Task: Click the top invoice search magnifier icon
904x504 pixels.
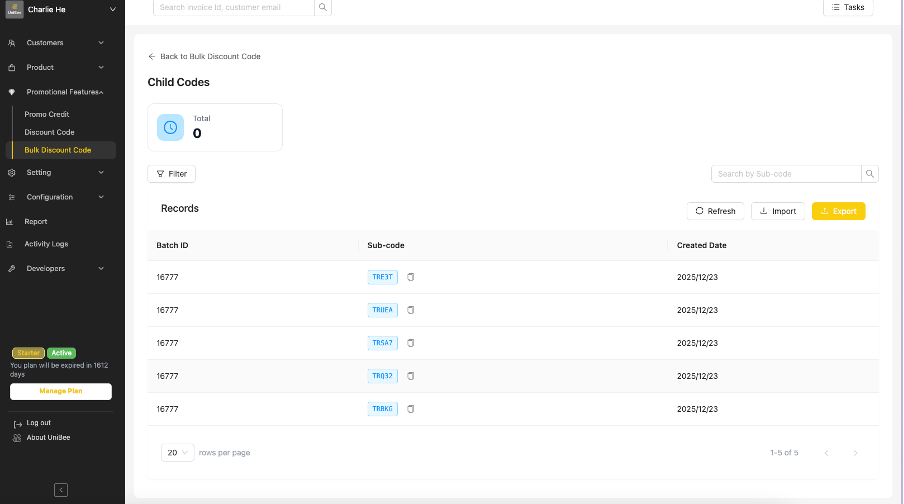Action: click(x=323, y=7)
